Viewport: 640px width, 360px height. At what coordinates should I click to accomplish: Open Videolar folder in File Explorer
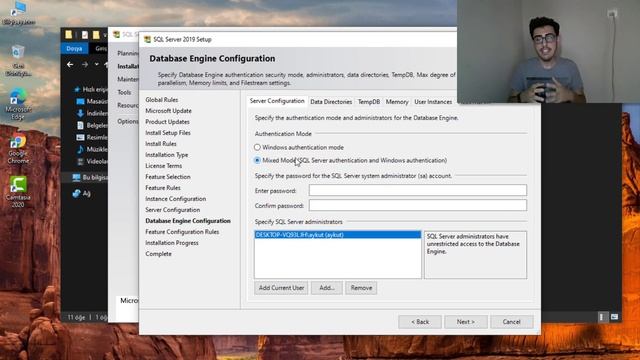[92, 161]
